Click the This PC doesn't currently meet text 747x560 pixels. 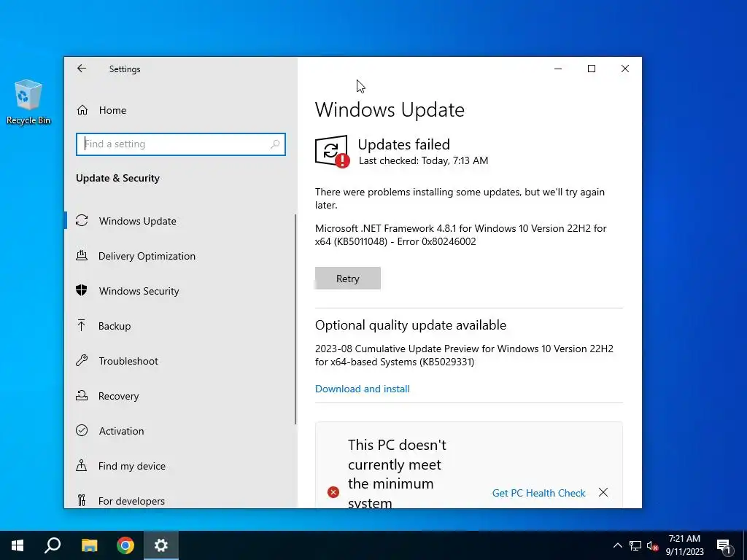pos(397,472)
